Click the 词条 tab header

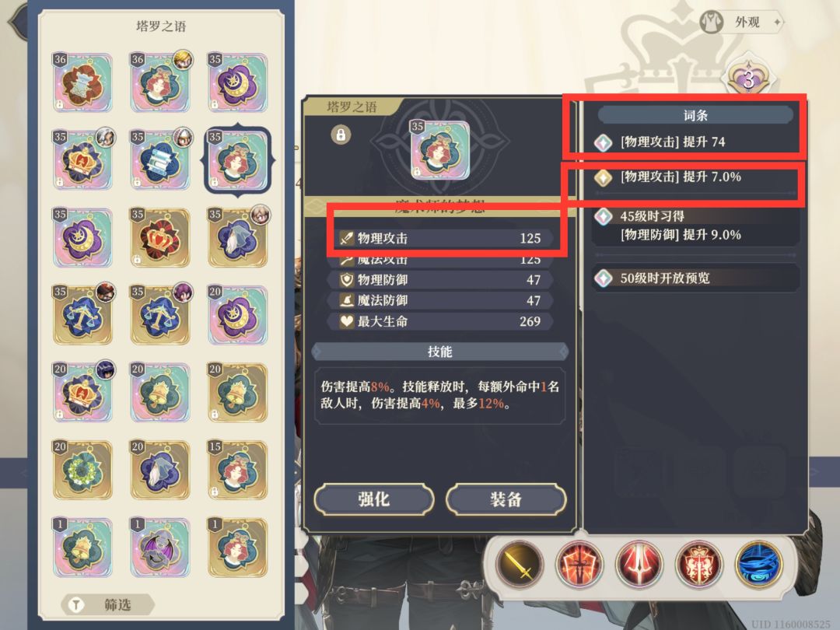pyautogui.click(x=695, y=115)
